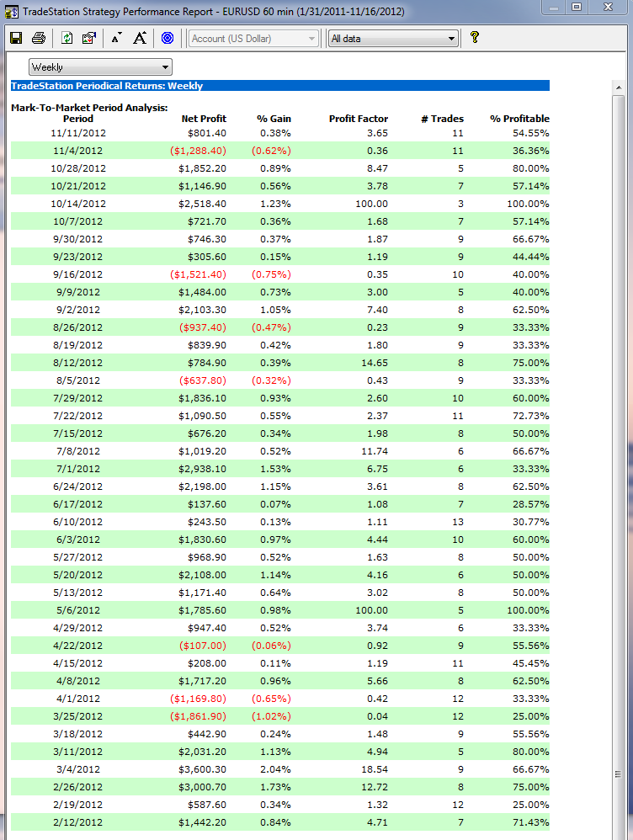The width and height of the screenshot is (633, 840).
Task: Open the report settings icon
Action: pos(88,38)
